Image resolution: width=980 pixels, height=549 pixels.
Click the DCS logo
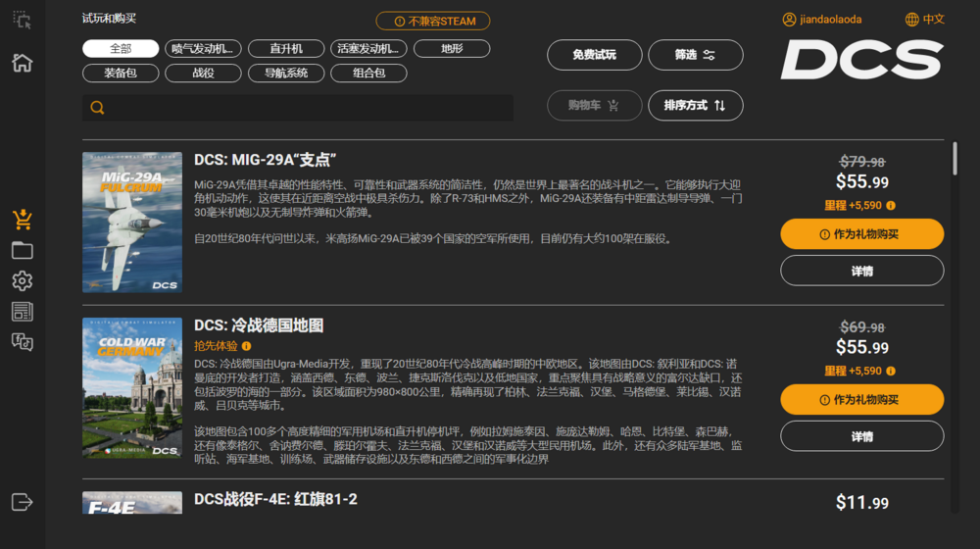[x=861, y=60]
